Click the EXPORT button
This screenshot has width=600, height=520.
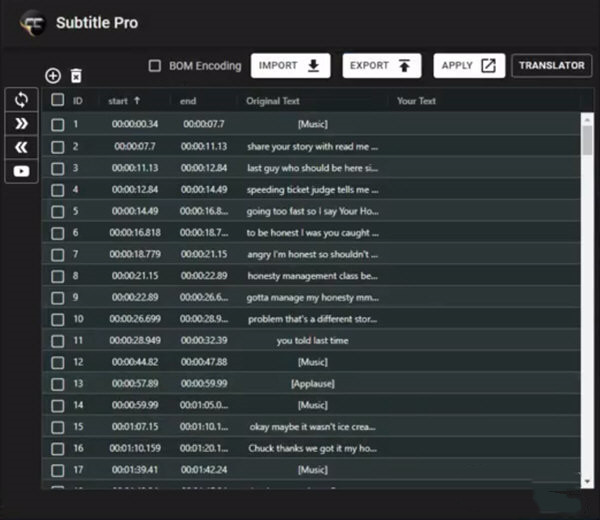tap(381, 66)
